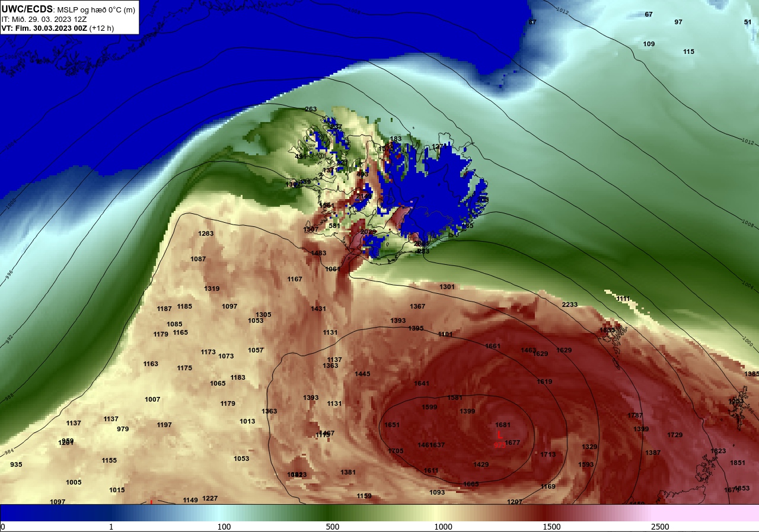Click the 988 isobar label
Image resolution: width=759 pixels, height=532 pixels.
pos(8,398)
